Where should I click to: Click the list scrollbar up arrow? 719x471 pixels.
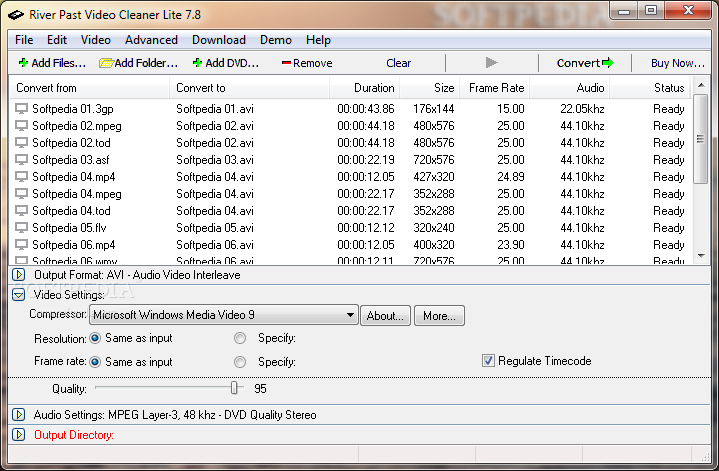click(701, 85)
